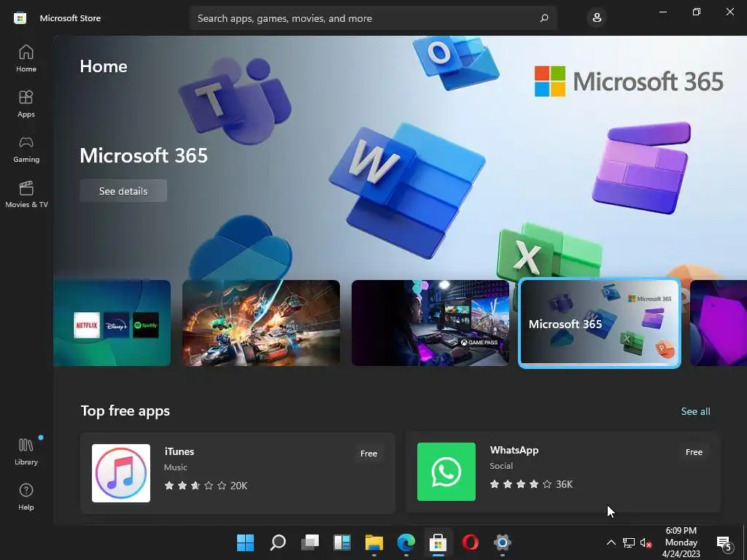Image resolution: width=747 pixels, height=560 pixels.
Task: Select the Game Pass banner thumbnail
Action: point(430,323)
